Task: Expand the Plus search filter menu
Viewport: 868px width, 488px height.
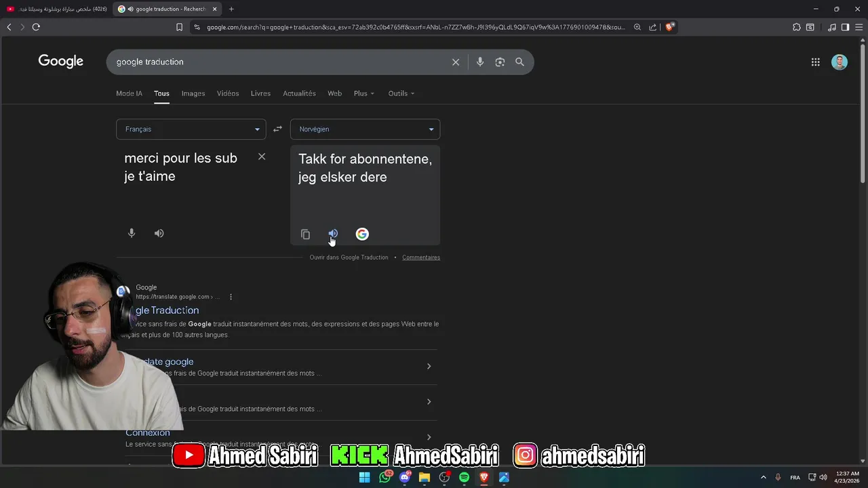Action: tap(363, 94)
